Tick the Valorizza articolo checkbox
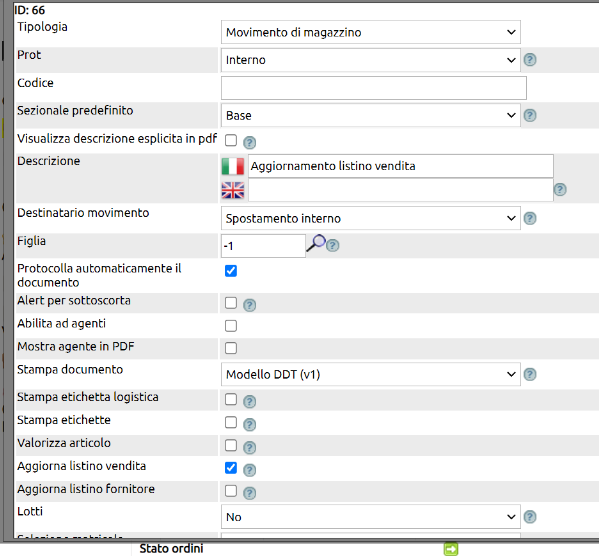Screen dimensions: 599x556 tap(231, 445)
